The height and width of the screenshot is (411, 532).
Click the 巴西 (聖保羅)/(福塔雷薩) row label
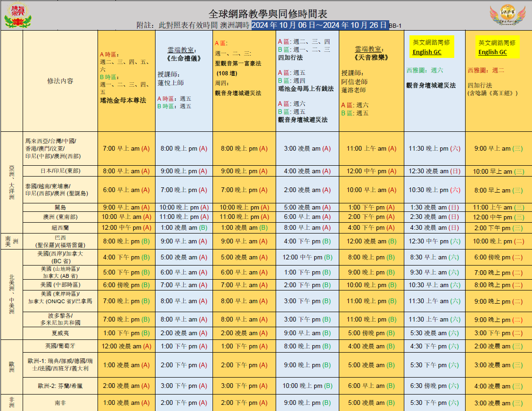pos(60,241)
